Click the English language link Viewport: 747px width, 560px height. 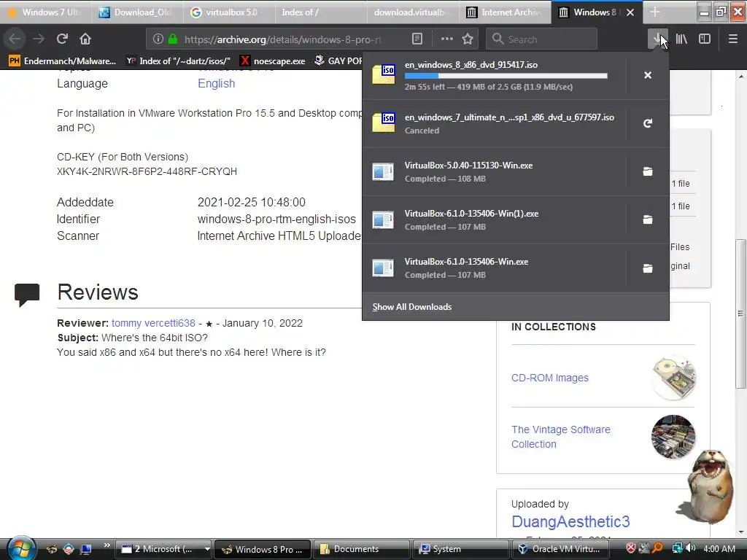coord(216,83)
